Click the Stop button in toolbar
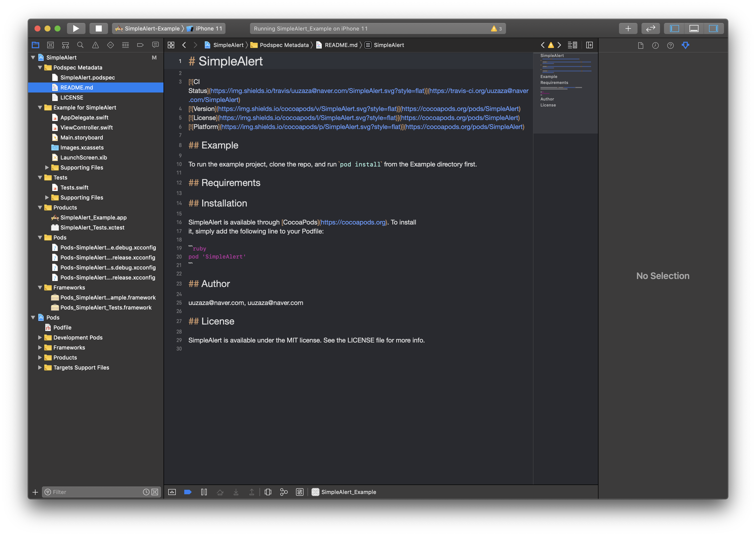Screen dimensions: 756x536 98,28
